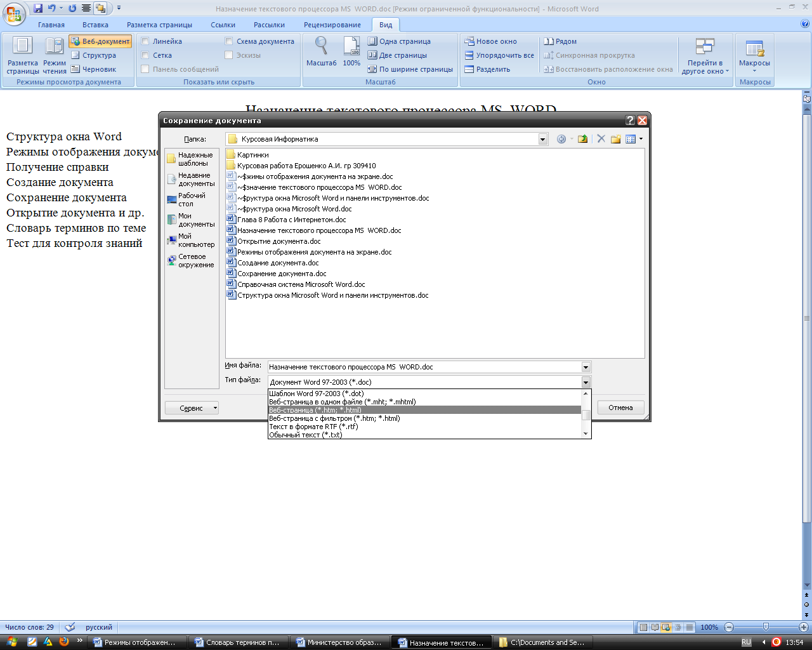Switch to Черновик draft view
The height and width of the screenshot is (650, 812).
coord(93,69)
